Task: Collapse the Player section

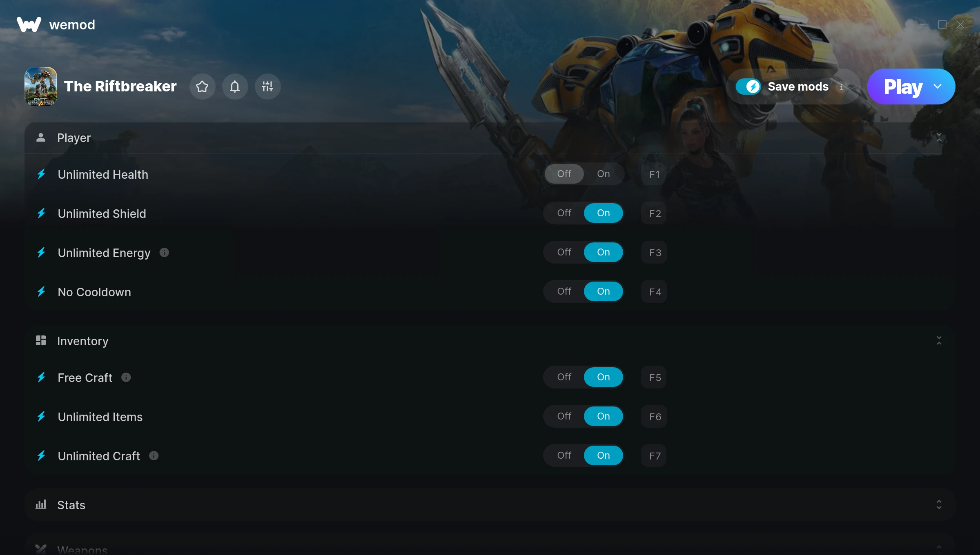Action: (x=939, y=138)
